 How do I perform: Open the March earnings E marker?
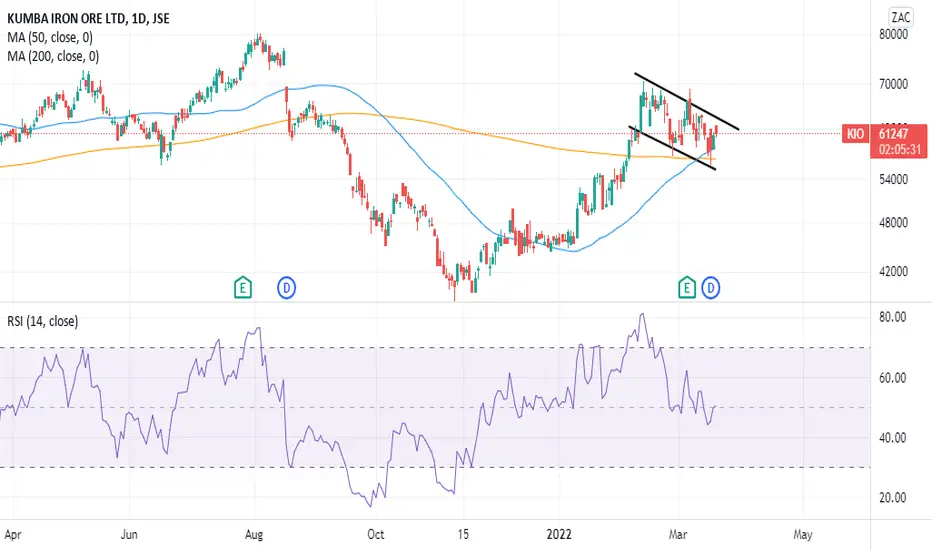(687, 288)
